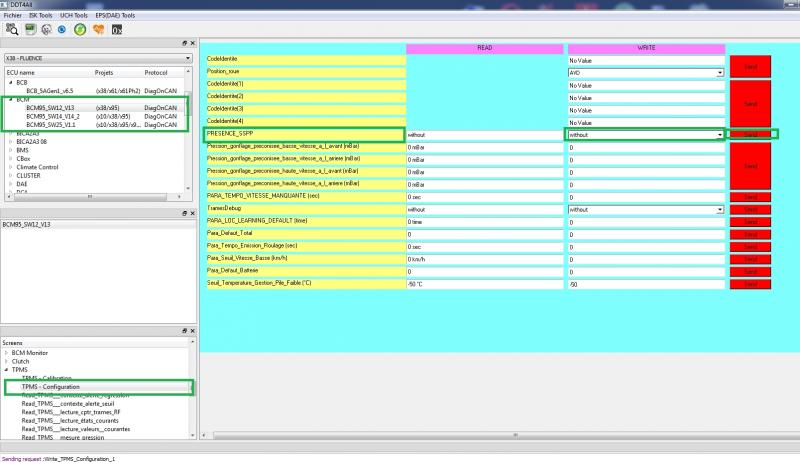Screen dimensions: 800x462
Task: Click the PARA_TEMPO_VITESSE_MANQUANTE write field
Action: pos(646,197)
